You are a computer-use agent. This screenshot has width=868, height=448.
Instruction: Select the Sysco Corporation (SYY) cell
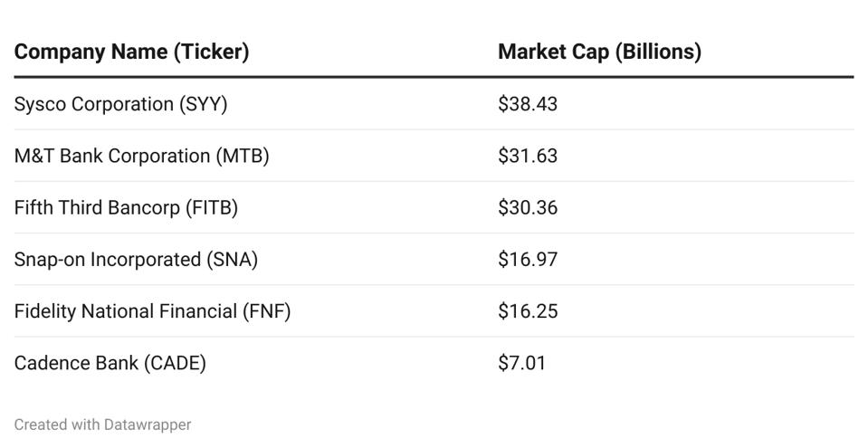[x=120, y=104]
